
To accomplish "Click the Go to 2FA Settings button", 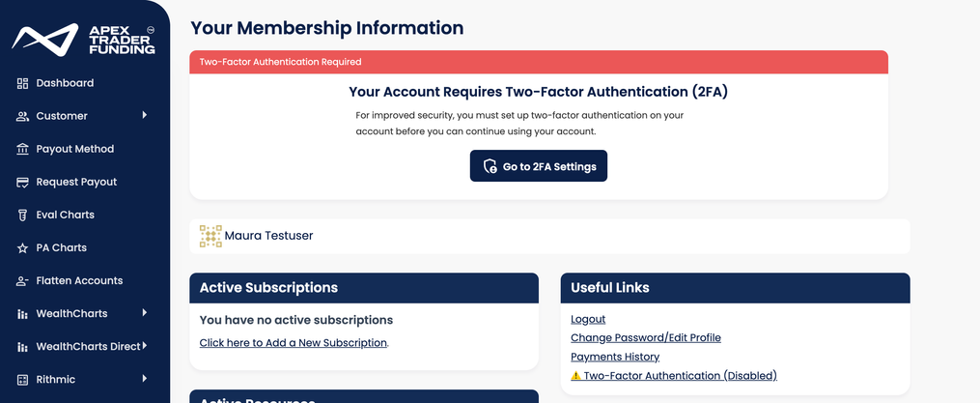I will (x=539, y=166).
